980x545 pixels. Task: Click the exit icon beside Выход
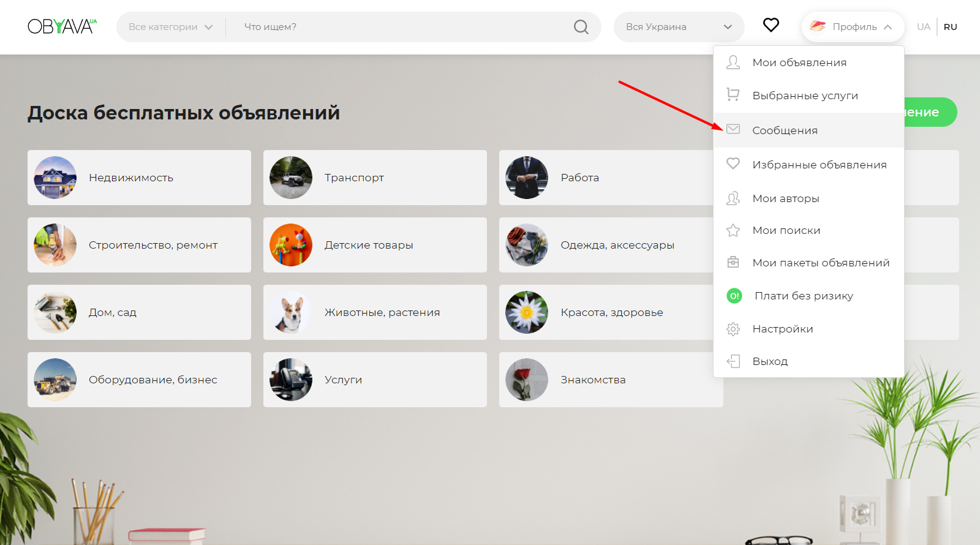coord(733,361)
